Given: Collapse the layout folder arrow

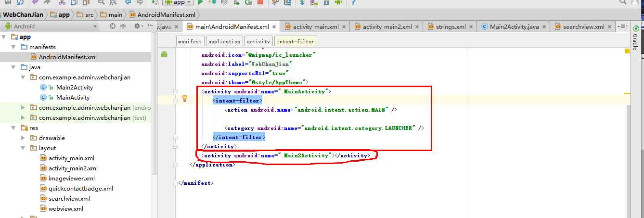Looking at the screenshot, I should coord(24,148).
